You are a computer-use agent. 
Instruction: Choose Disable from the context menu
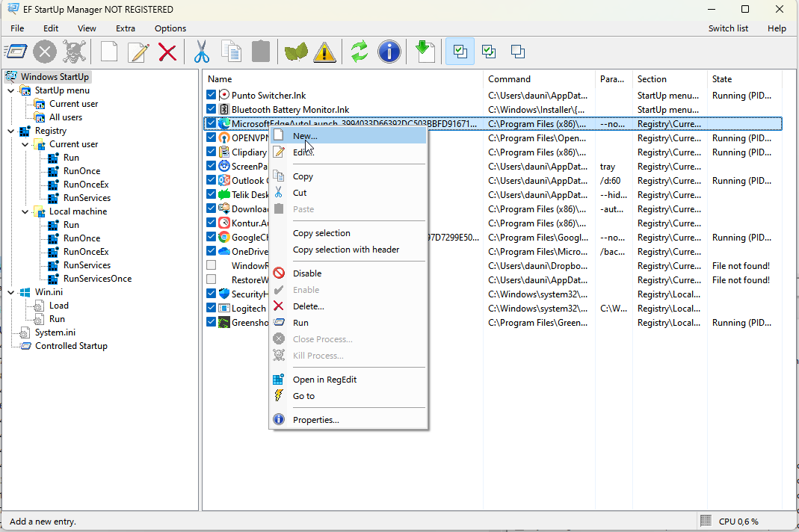[x=307, y=273]
